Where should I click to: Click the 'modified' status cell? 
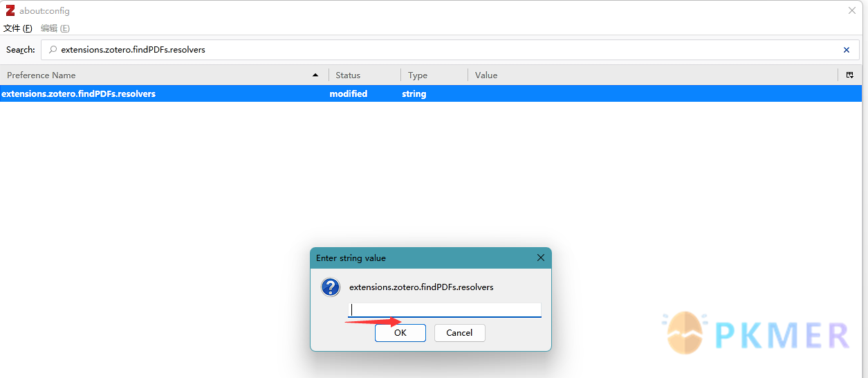pos(349,93)
